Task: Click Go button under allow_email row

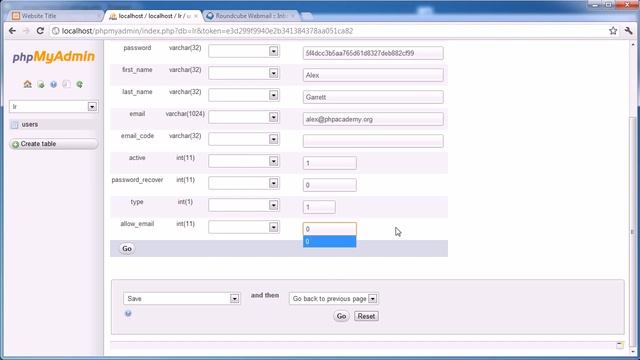Action: point(127,249)
